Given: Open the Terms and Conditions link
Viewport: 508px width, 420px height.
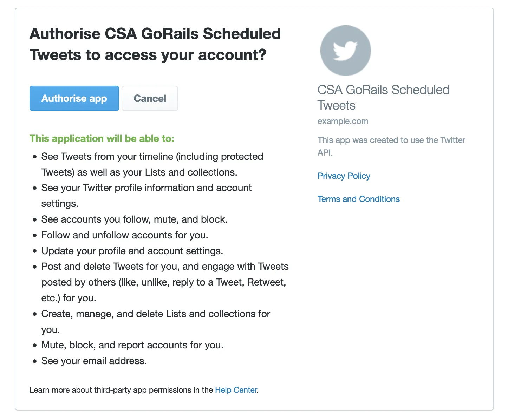Looking at the screenshot, I should tap(358, 199).
